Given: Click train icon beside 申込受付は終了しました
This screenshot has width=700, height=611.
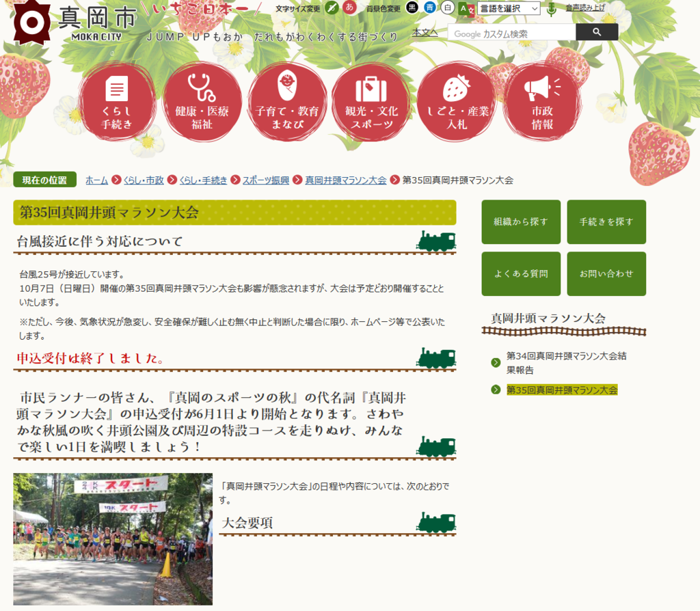Looking at the screenshot, I should 436,358.
